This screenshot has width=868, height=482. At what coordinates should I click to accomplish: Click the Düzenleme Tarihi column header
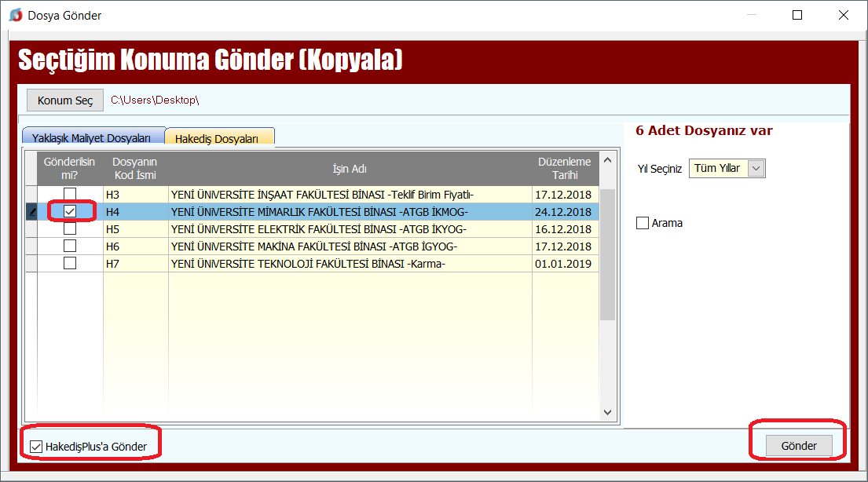[564, 169]
